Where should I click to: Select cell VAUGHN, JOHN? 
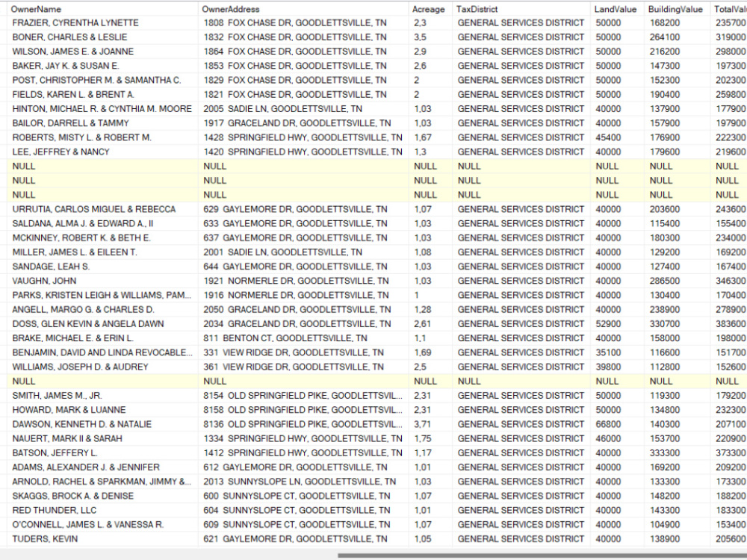tap(102, 281)
